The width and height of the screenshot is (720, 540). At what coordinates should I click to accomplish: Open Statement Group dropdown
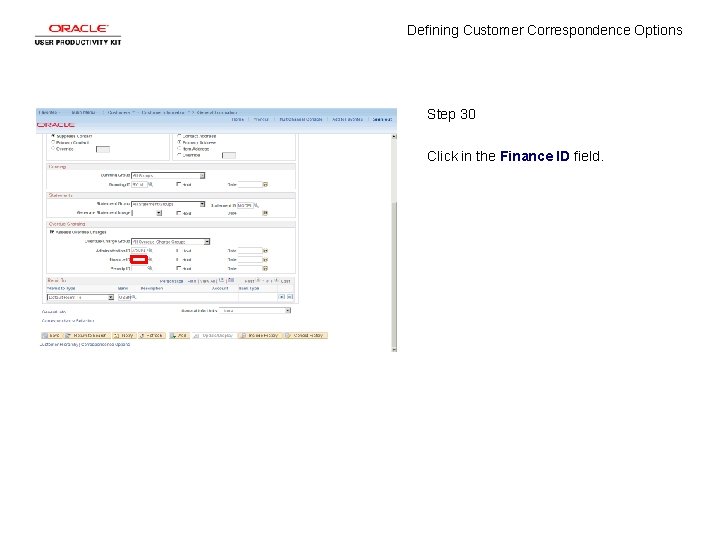click(168, 204)
